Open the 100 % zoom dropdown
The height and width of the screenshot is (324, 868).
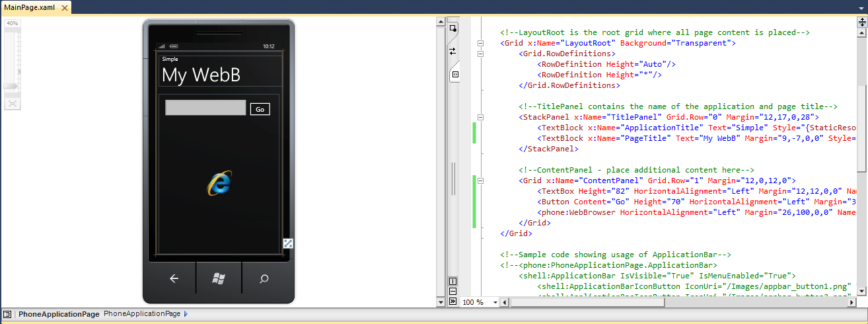pyautogui.click(x=494, y=302)
